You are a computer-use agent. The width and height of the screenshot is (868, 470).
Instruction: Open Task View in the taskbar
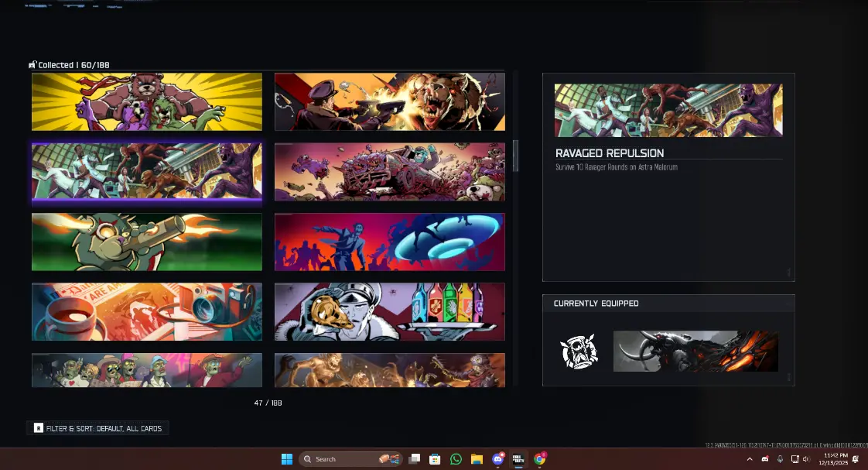pos(415,459)
